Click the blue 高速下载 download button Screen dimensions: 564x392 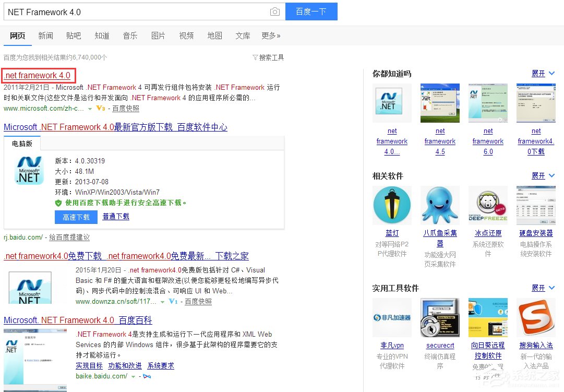76,217
